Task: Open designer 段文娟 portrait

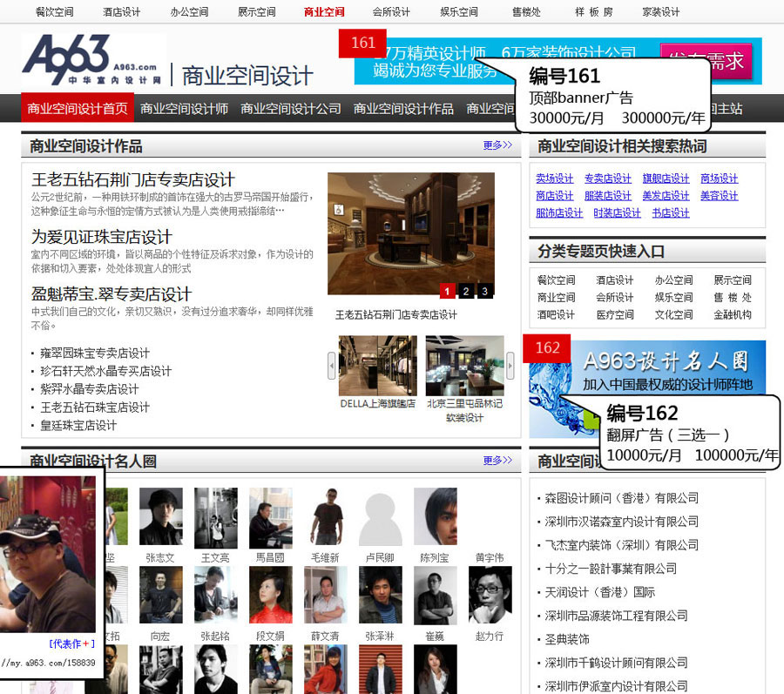Action: tap(271, 595)
